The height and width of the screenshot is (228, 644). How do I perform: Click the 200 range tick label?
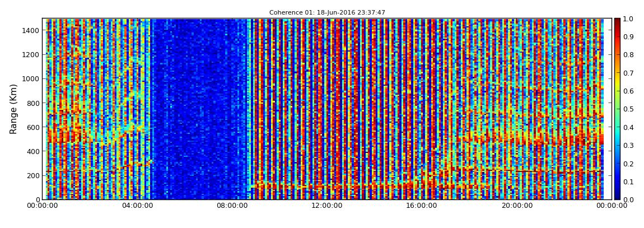33,176
